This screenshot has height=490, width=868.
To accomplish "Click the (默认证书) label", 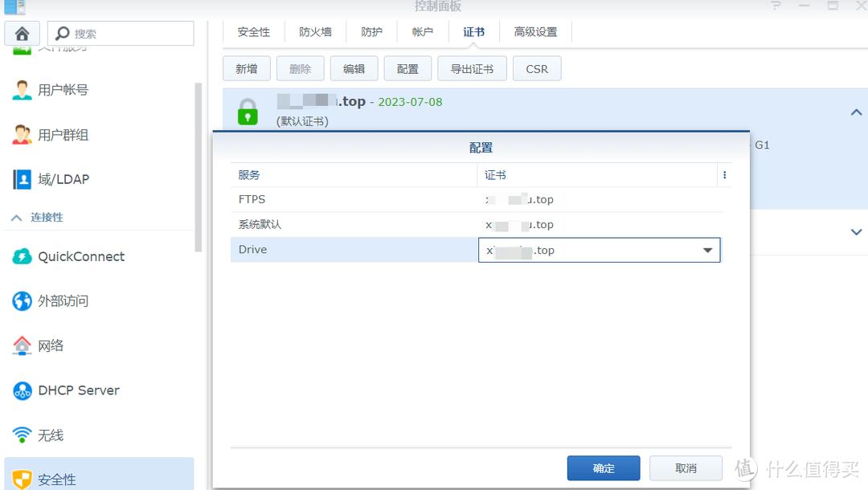I will [x=302, y=121].
